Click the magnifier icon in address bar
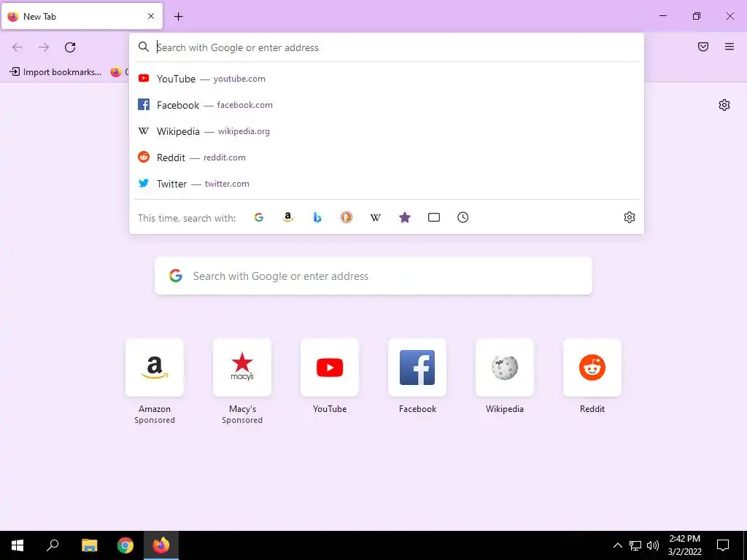 (x=144, y=47)
